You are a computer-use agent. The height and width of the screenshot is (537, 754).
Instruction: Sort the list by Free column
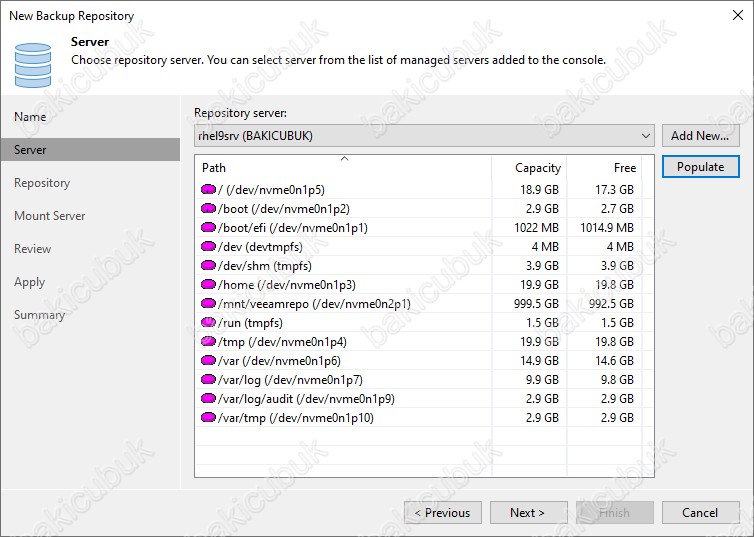604,168
